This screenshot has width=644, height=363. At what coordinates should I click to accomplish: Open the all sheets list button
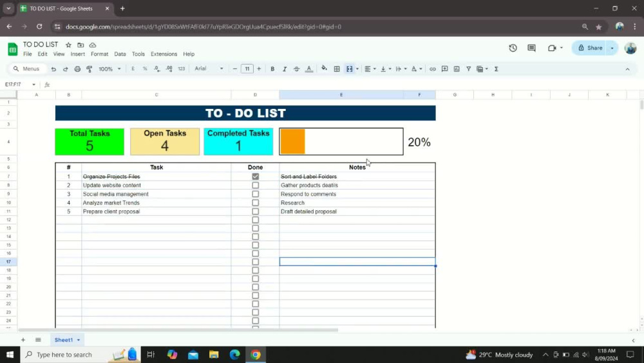pyautogui.click(x=38, y=340)
